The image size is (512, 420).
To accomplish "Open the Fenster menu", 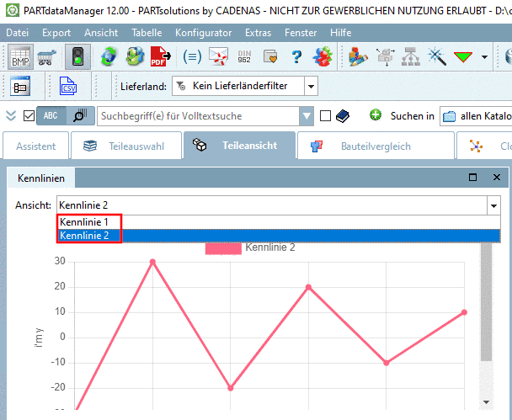I will 301,33.
